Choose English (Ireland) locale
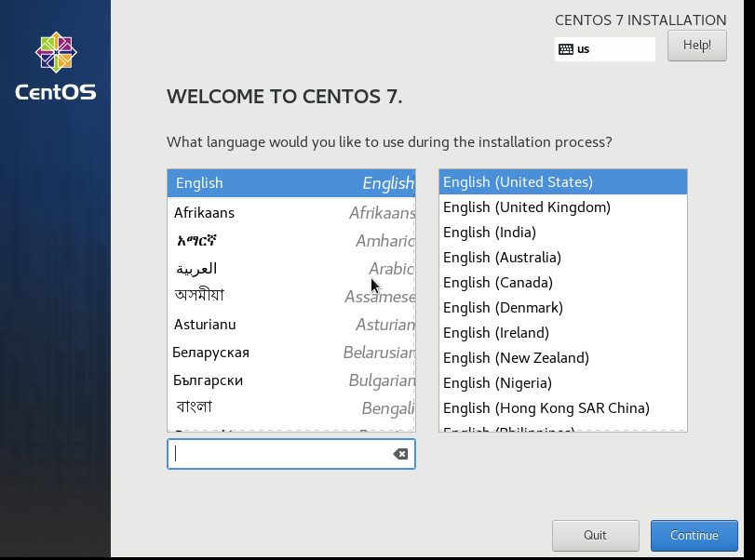 tap(563, 332)
